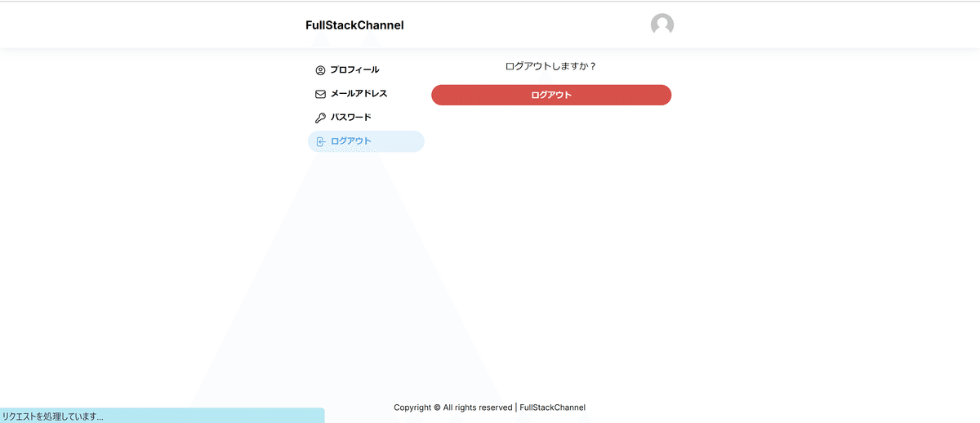Image resolution: width=980 pixels, height=423 pixels.
Task: Open the メールアドレス settings item
Action: coord(366,94)
